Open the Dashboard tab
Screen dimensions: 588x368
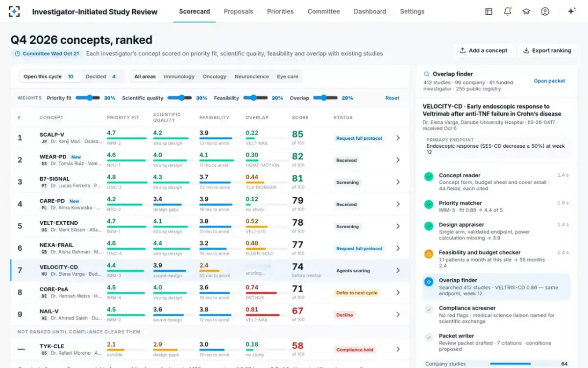[x=370, y=11]
